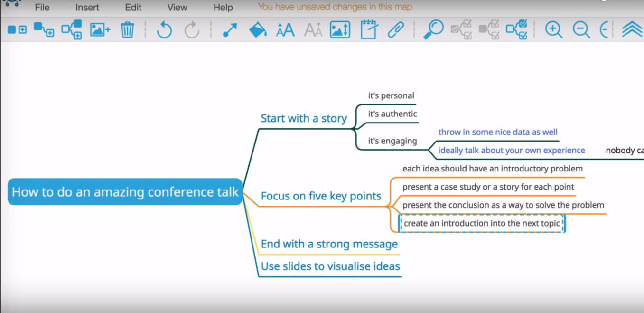Click the paperclip attachment icon
The image size is (644, 313).
coord(396,30)
